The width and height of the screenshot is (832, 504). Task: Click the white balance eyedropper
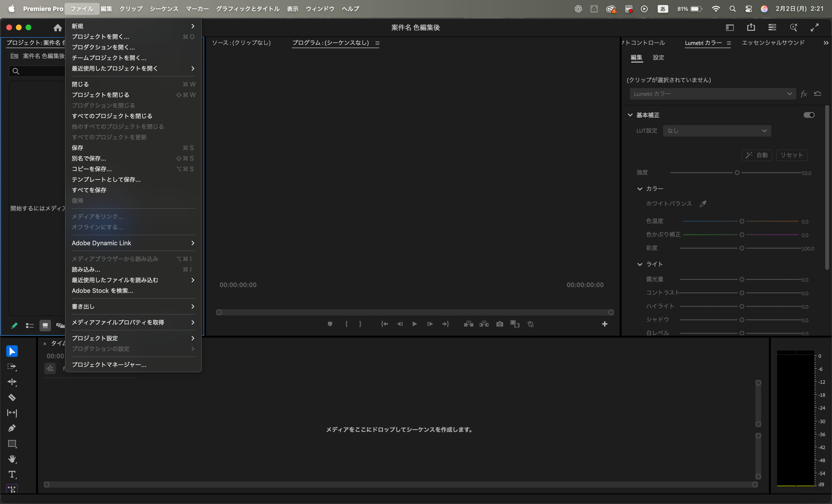click(x=703, y=203)
